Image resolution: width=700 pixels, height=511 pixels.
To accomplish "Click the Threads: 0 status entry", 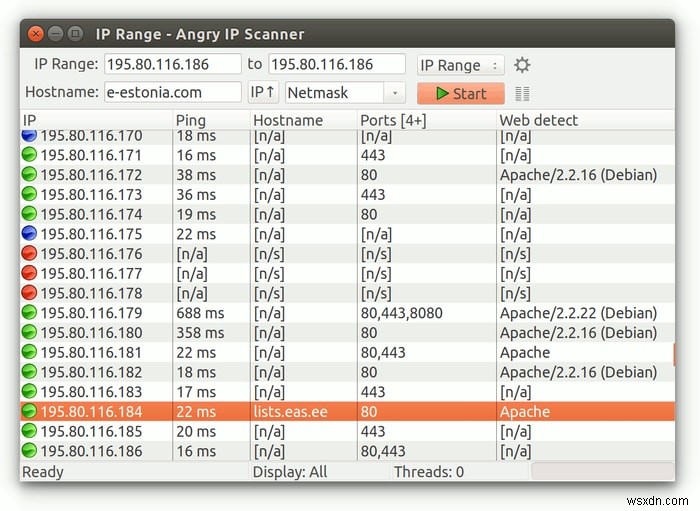I will pos(429,472).
